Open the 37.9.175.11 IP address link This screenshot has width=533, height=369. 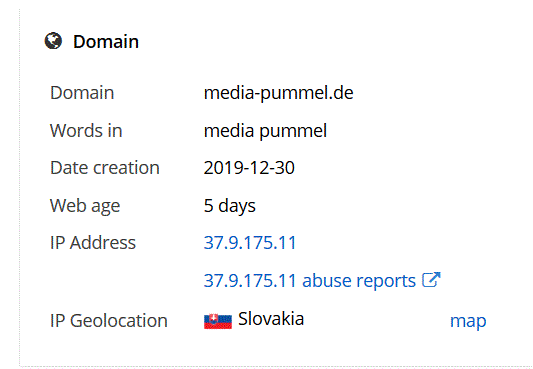point(250,243)
